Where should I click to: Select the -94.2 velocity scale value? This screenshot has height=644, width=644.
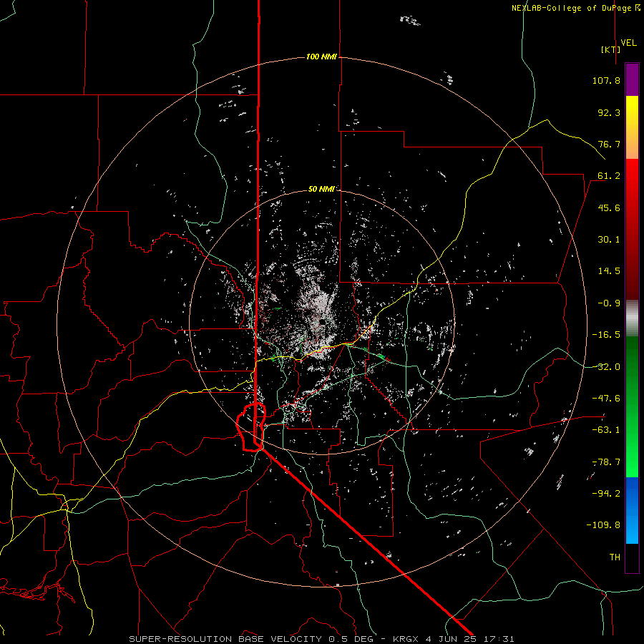(x=606, y=494)
